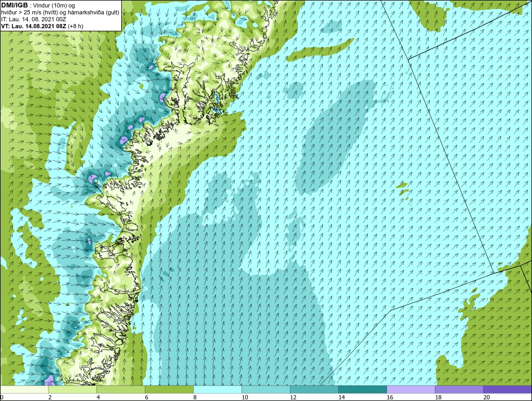The height and width of the screenshot is (401, 532).
Task: Click the 10–12 m/s legend color swatch
Action: (x=266, y=389)
